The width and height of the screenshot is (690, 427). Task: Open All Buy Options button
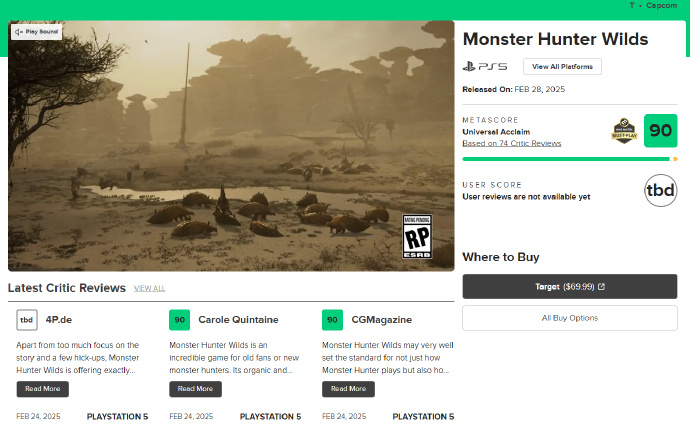569,318
